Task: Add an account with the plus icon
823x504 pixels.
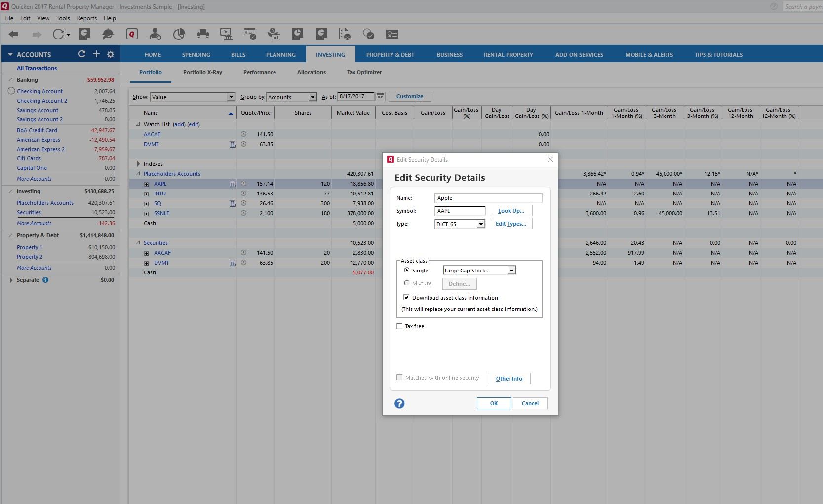Action: 96,54
